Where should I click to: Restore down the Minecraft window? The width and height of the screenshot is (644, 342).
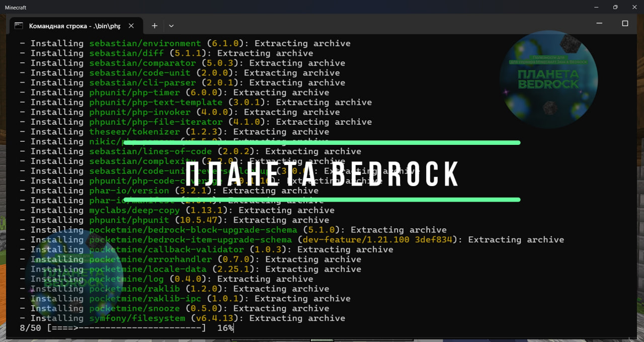[x=615, y=8]
